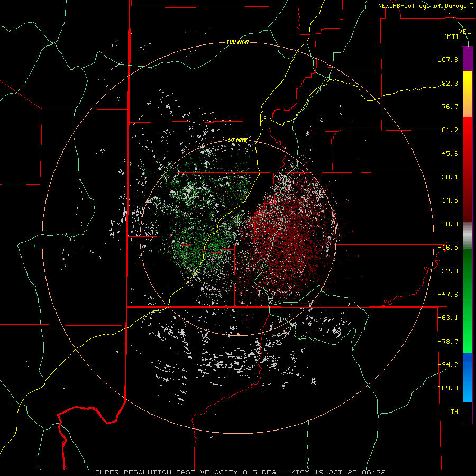Click the green segment of velocity color bar

(x=467, y=300)
